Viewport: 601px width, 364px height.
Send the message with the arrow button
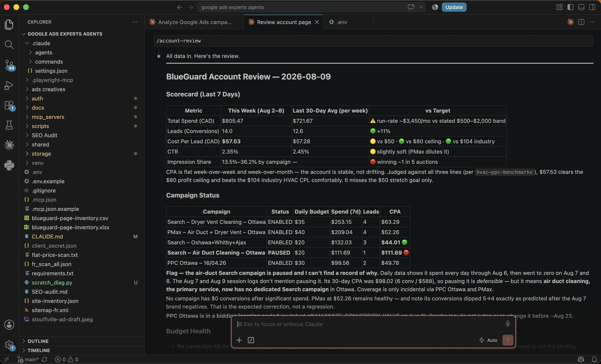[x=508, y=340]
